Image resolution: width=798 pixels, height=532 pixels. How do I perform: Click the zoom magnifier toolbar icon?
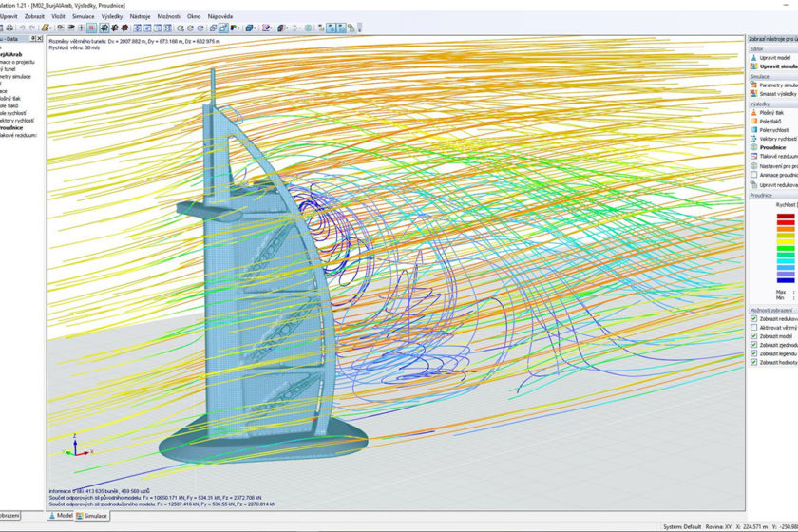point(180,28)
